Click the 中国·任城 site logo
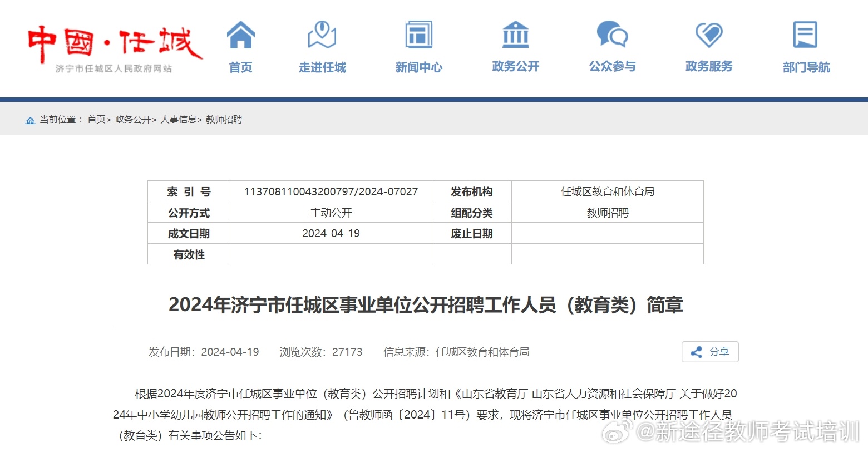The image size is (868, 452). [x=115, y=43]
